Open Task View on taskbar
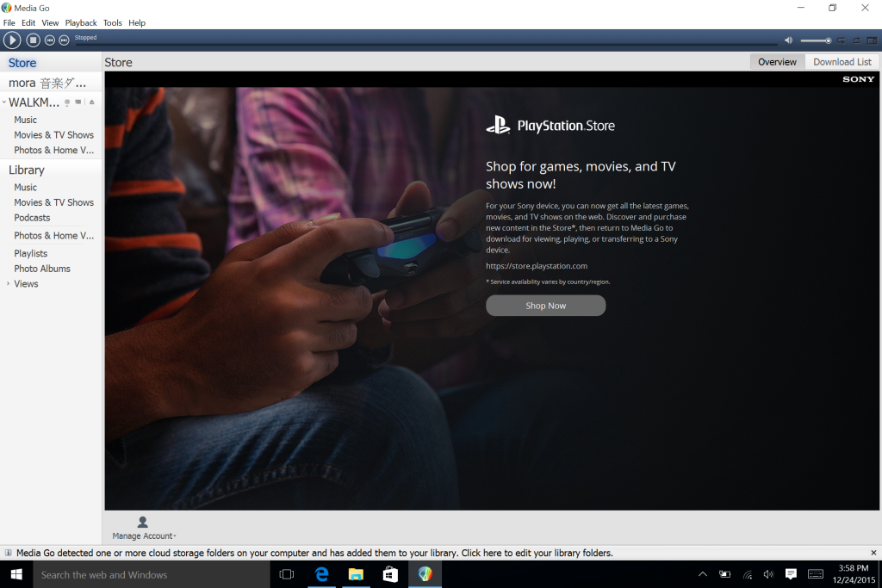The height and width of the screenshot is (588, 882). click(287, 574)
